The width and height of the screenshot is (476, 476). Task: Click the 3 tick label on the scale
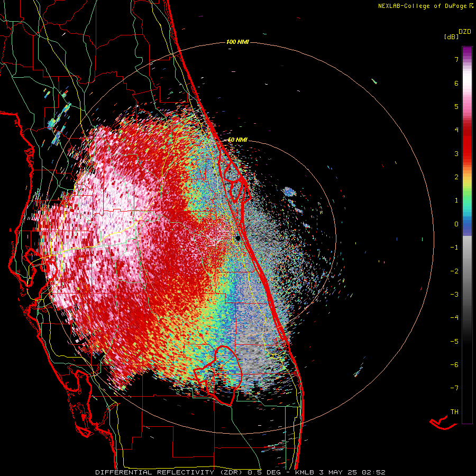tap(456, 153)
